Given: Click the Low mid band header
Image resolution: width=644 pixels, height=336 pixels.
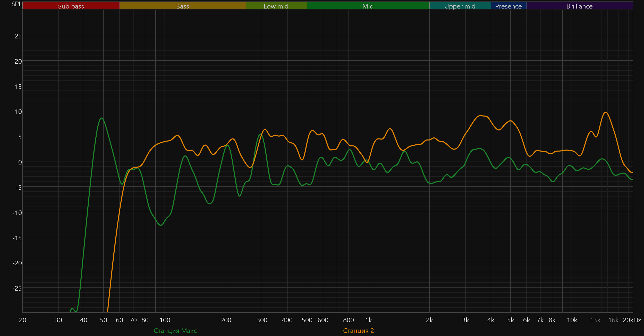Looking at the screenshot, I should 276,6.
